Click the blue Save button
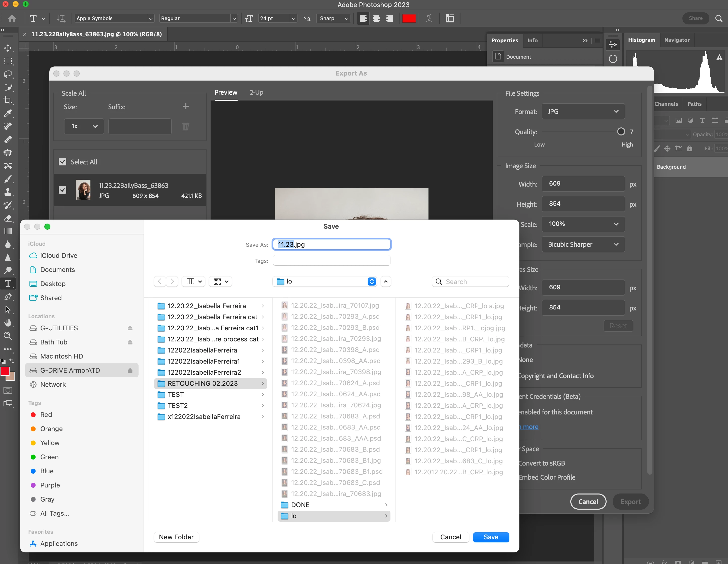The image size is (728, 564). pos(491,537)
